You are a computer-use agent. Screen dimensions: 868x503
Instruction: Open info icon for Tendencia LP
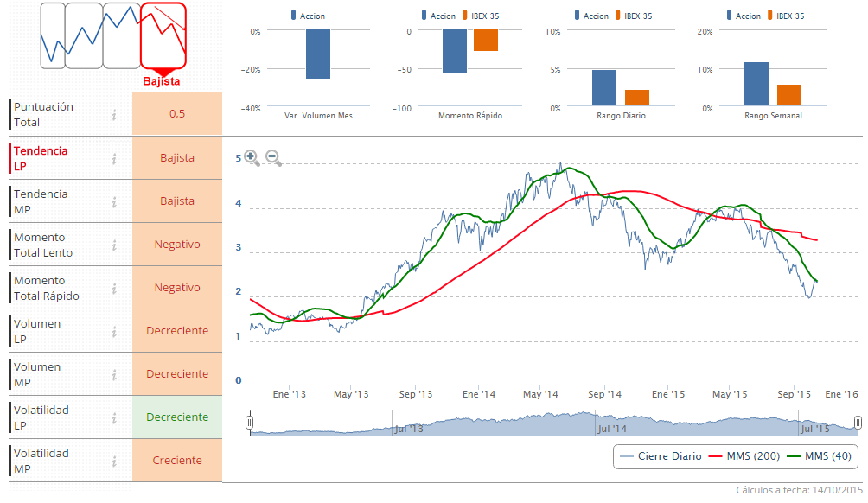point(114,158)
